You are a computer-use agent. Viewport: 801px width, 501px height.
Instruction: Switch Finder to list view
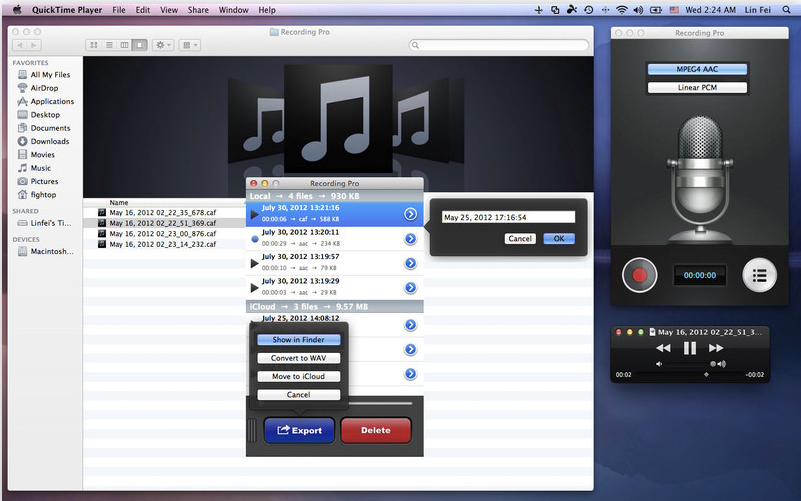click(109, 45)
